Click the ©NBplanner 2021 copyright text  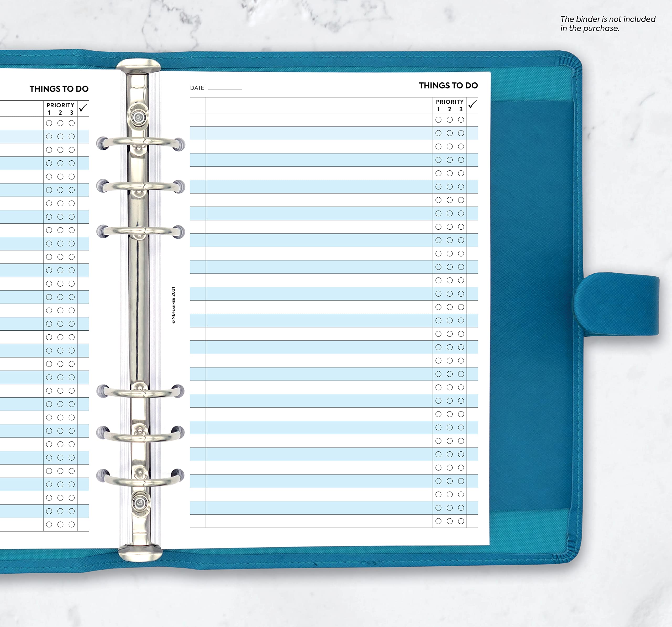[x=174, y=305]
